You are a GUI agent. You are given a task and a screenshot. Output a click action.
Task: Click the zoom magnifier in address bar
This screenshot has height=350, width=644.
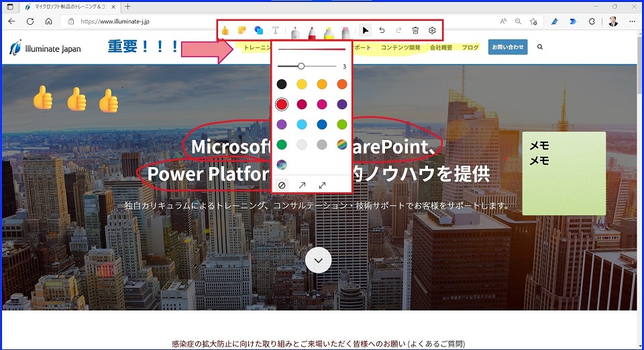click(518, 21)
